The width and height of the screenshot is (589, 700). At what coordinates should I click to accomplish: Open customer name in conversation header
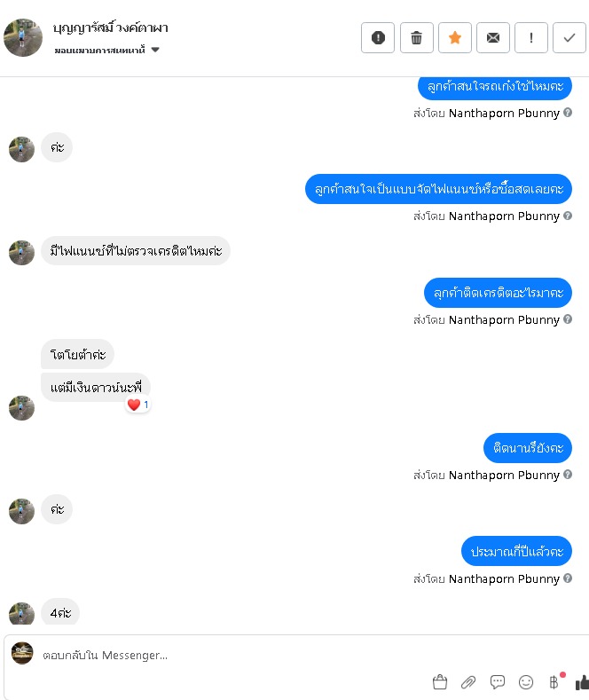[x=110, y=28]
